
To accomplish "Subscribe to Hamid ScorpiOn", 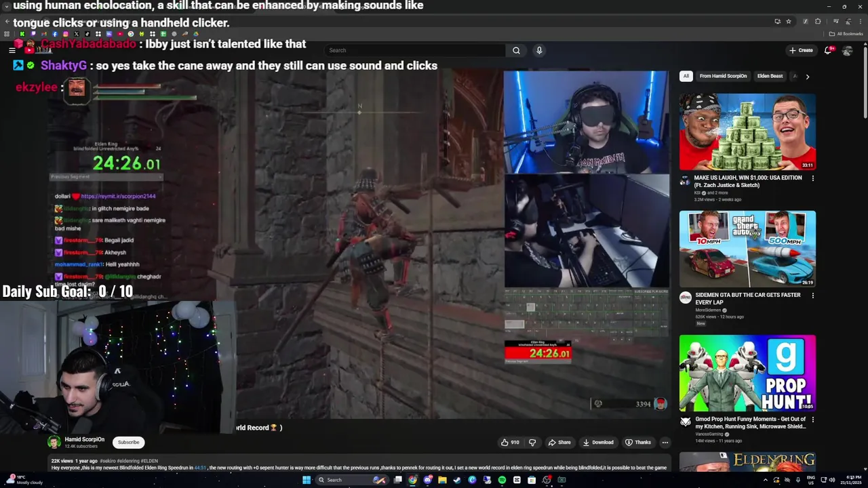I will [128, 443].
